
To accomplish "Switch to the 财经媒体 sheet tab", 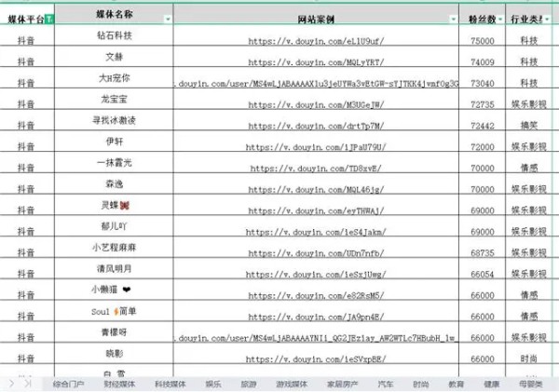I will [119, 385].
